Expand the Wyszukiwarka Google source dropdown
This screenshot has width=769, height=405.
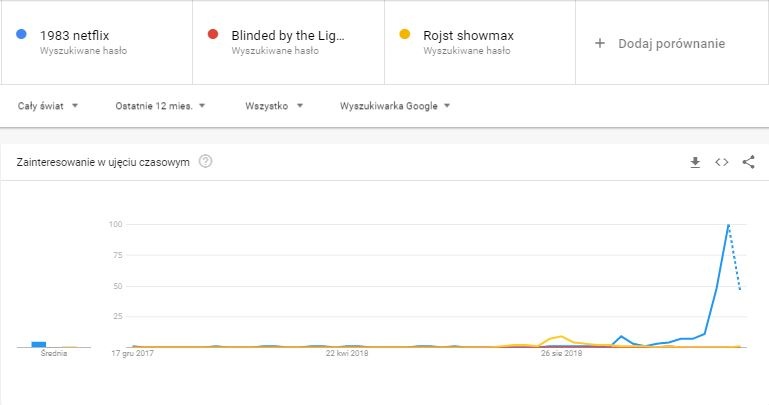click(395, 106)
